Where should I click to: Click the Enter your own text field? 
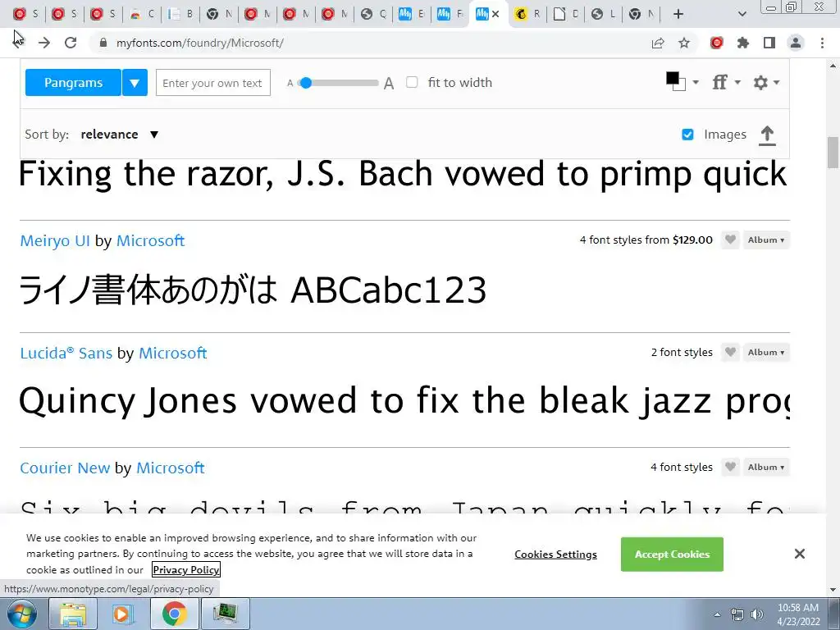pyautogui.click(x=213, y=83)
